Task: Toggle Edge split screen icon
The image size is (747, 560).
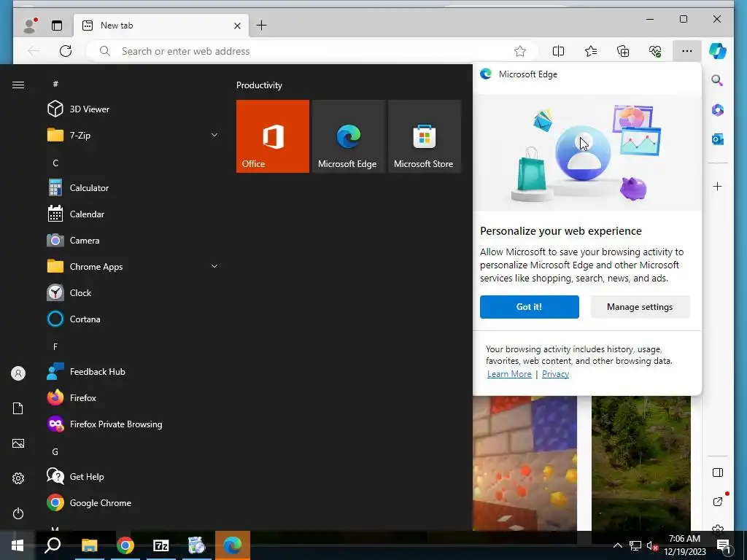Action: pyautogui.click(x=558, y=51)
